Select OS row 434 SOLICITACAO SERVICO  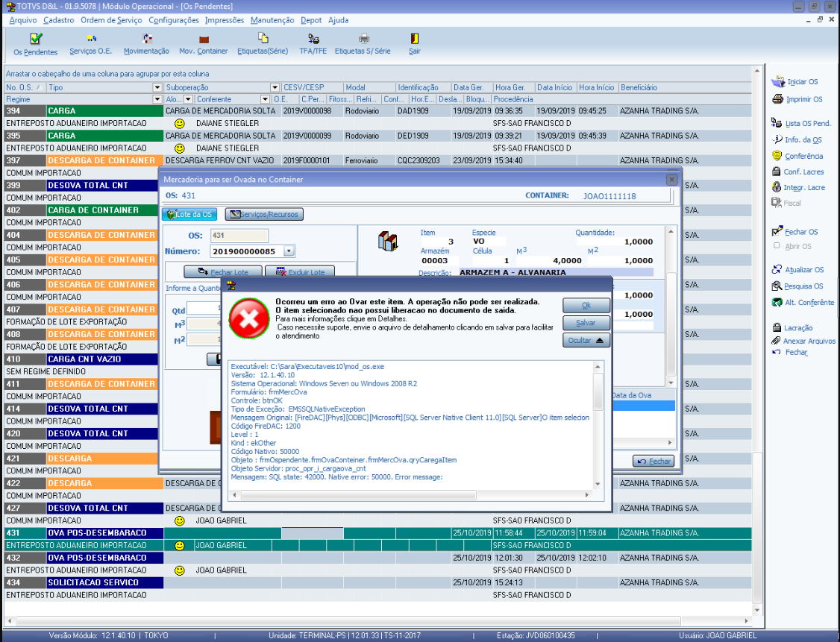pyautogui.click(x=377, y=582)
